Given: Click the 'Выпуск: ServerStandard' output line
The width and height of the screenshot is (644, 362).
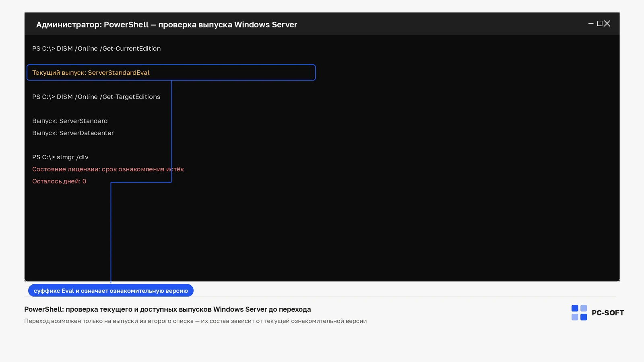Looking at the screenshot, I should coord(70,121).
